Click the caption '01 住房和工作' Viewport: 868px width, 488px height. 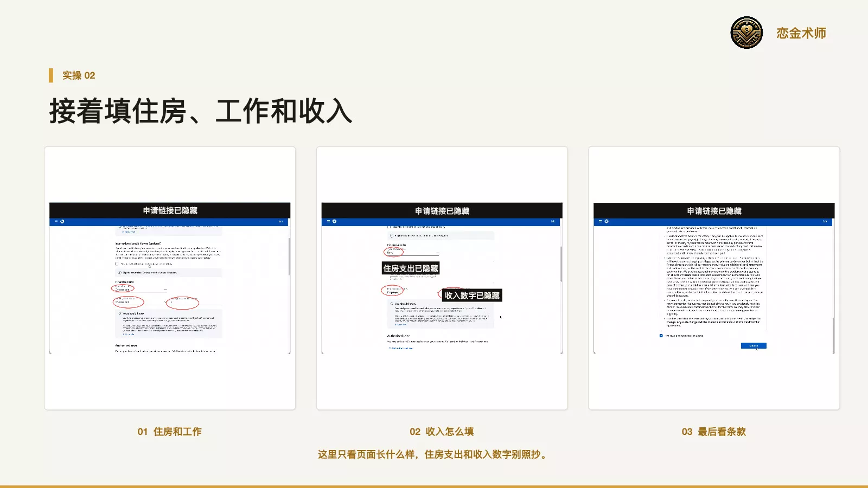[x=169, y=432]
